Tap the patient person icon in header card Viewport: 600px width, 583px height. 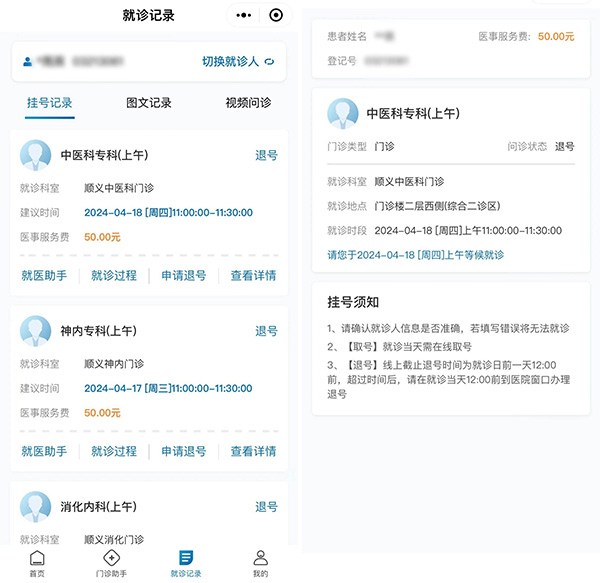(27, 62)
